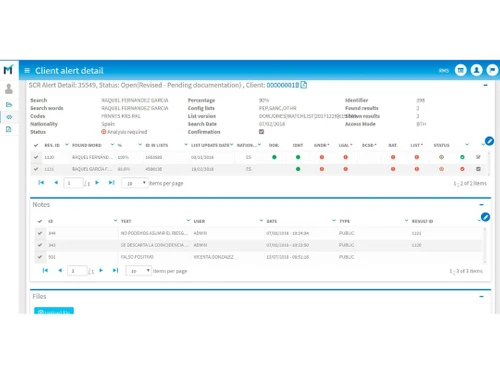Open the hamburger menu beside Client alert detail
The width and height of the screenshot is (500, 375).
click(x=27, y=70)
